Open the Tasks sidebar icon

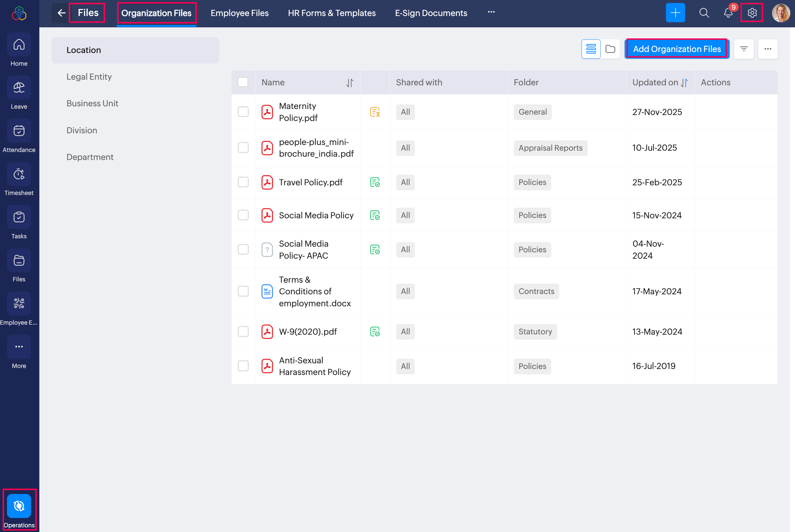click(x=19, y=217)
